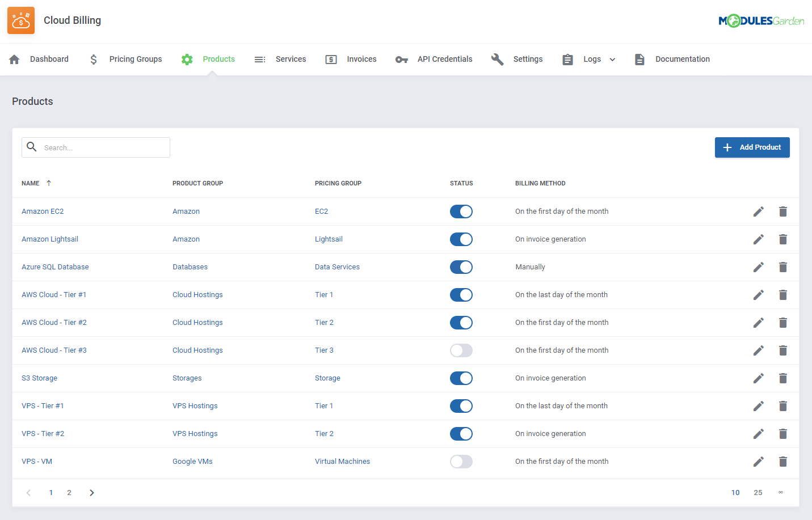Show all entries with infinity option
This screenshot has height=520, width=812.
pyautogui.click(x=781, y=492)
